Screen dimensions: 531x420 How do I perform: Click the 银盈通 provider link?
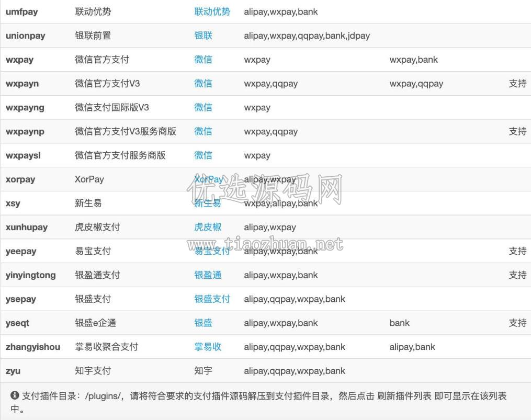point(208,275)
